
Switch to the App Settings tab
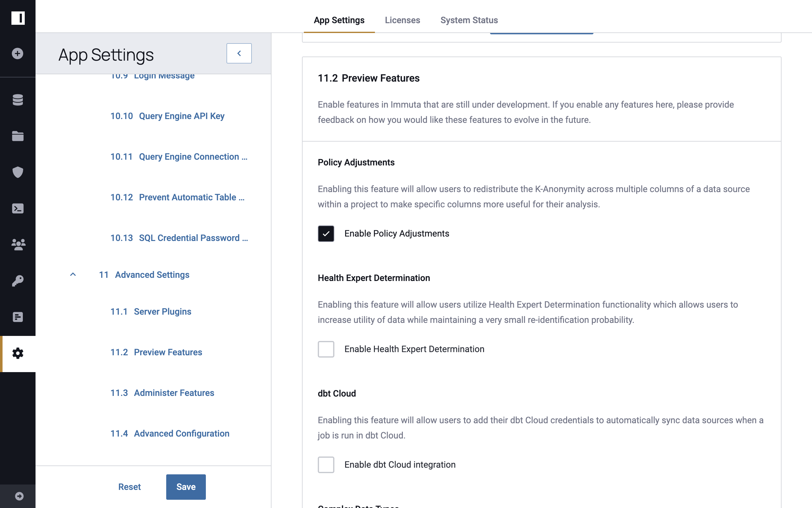click(339, 20)
